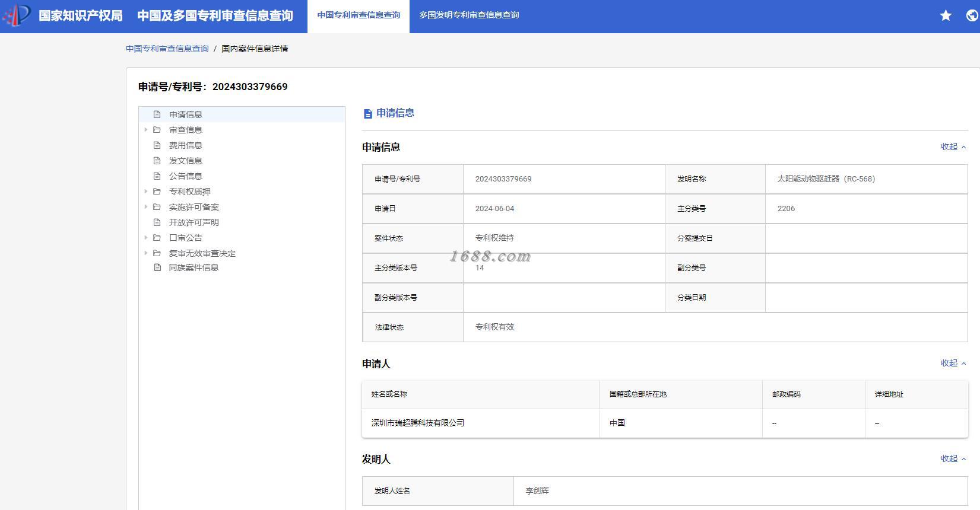Expand the 专利权质押 tree node arrow
980x510 pixels.
tap(146, 192)
